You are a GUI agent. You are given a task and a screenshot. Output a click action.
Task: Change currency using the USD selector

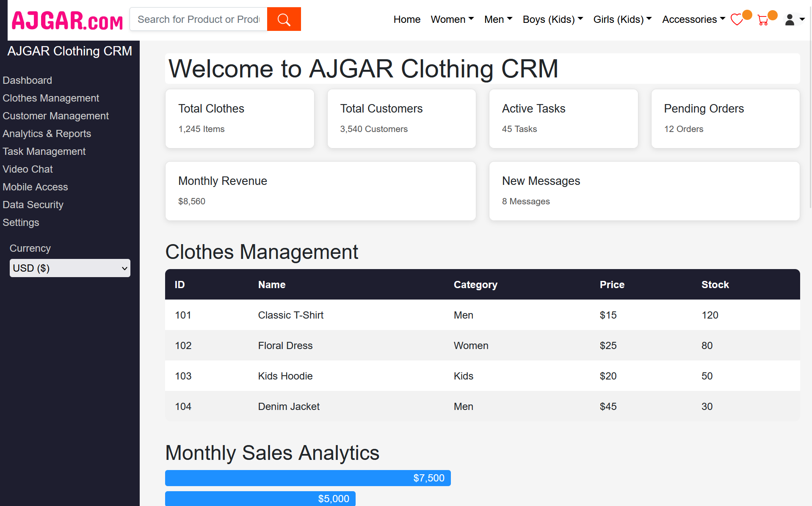69,268
